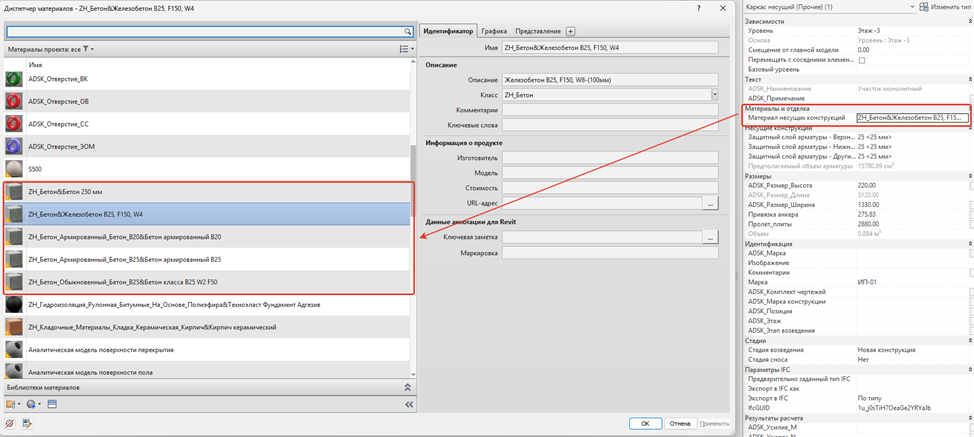The height and width of the screenshot is (437, 974).
Task: Click the ZH_Кладочные_Материалы brick icon
Action: (x=14, y=327)
